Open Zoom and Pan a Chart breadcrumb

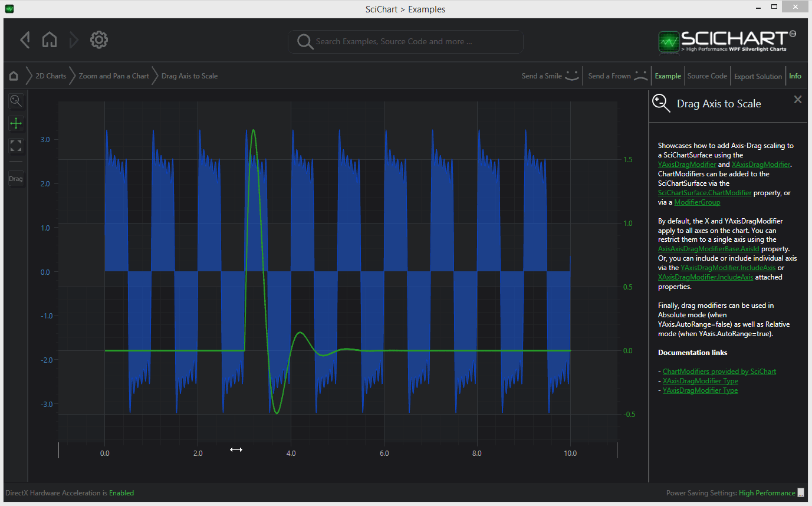point(114,76)
